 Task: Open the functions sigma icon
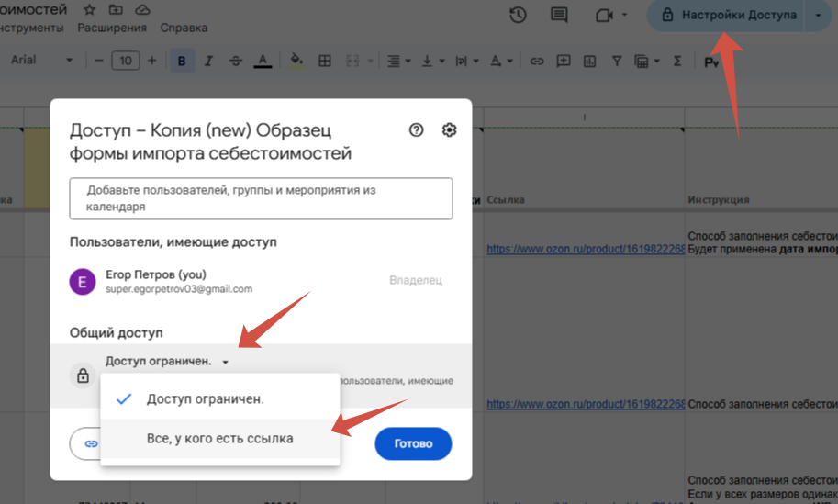pos(677,61)
